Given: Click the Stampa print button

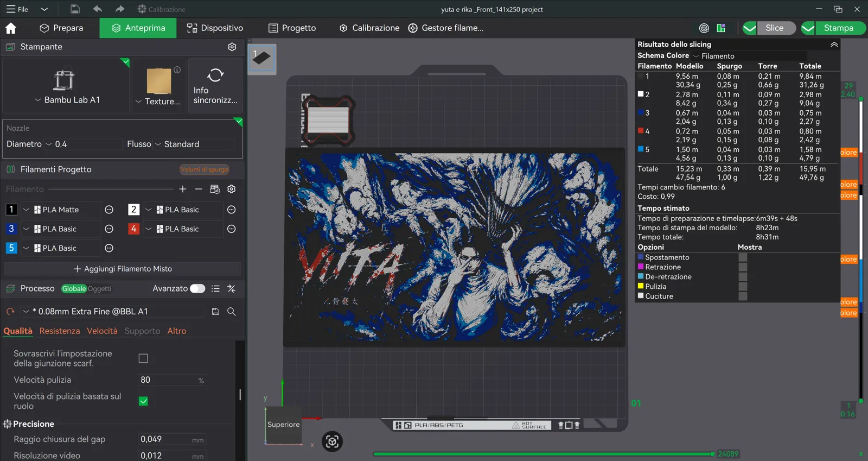Looking at the screenshot, I should point(839,28).
